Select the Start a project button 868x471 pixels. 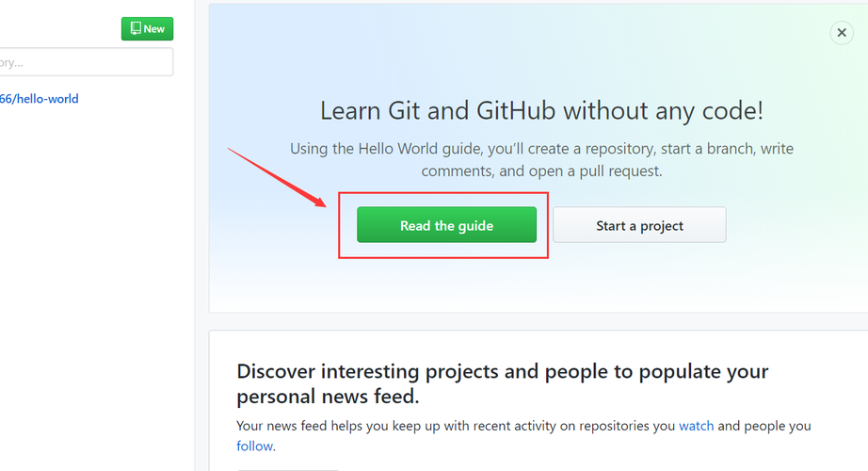coord(639,226)
